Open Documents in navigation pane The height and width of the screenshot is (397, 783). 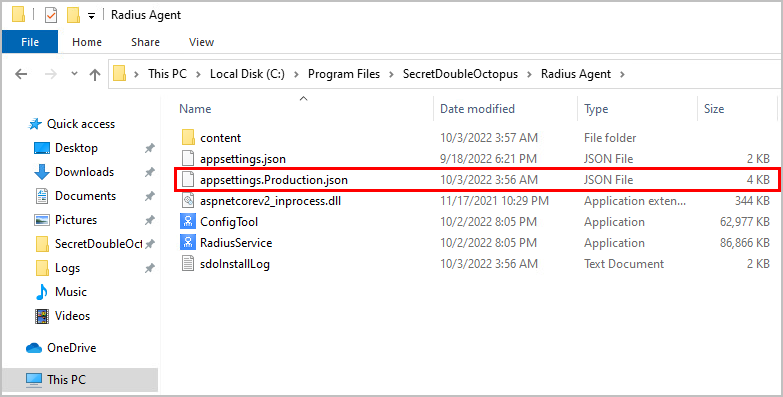tap(85, 196)
